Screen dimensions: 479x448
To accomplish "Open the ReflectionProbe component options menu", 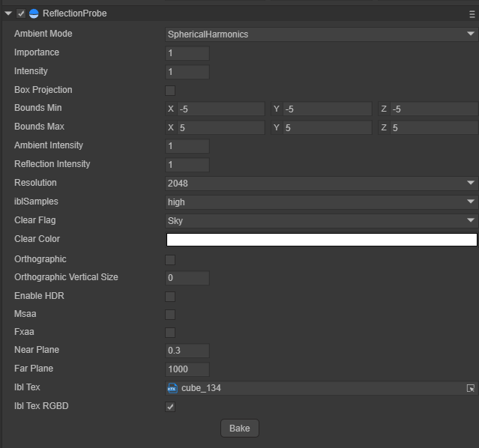I will 472,13.
